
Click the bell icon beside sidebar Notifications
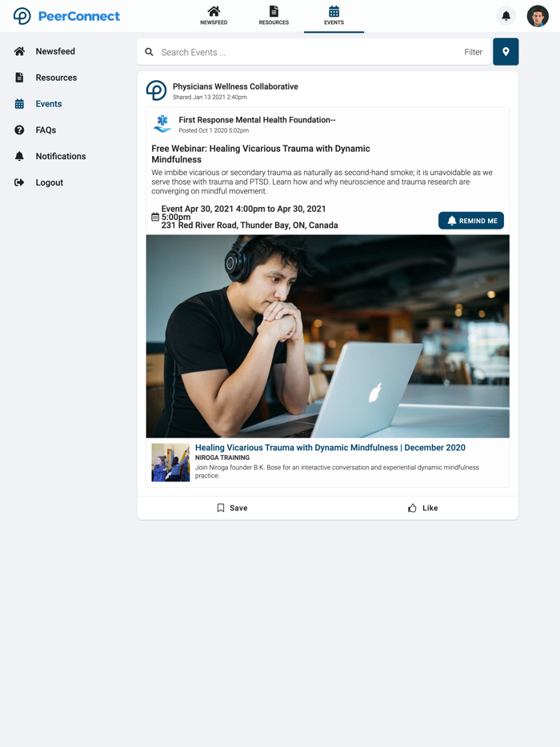(19, 156)
